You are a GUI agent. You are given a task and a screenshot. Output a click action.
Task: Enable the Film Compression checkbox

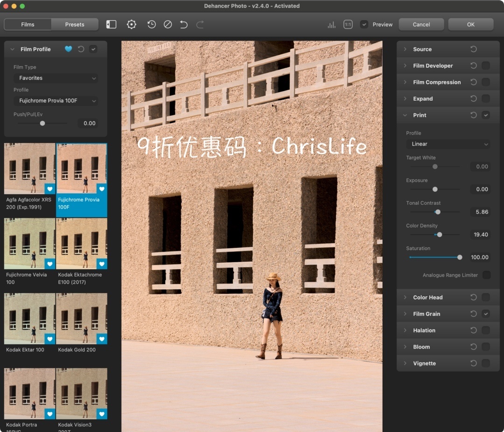(x=486, y=82)
